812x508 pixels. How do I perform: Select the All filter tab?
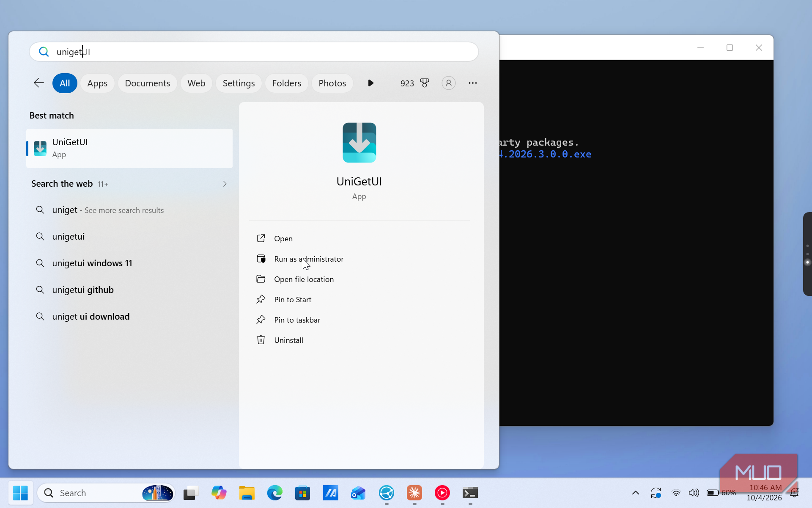(x=65, y=83)
